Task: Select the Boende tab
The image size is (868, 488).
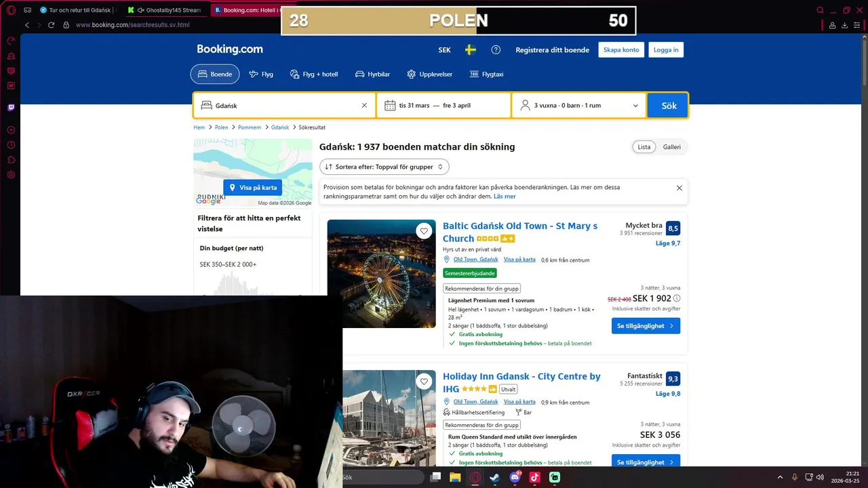Action: pyautogui.click(x=215, y=74)
